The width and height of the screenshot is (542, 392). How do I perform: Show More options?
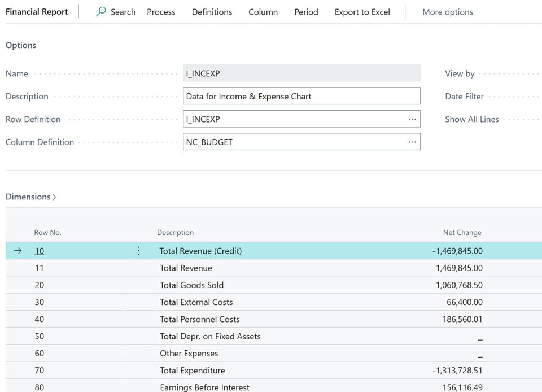coord(448,12)
